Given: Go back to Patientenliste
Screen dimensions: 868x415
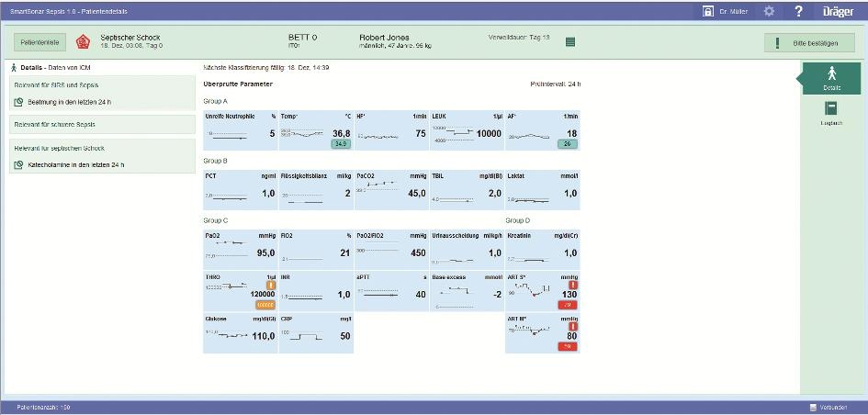Looking at the screenshot, I should tap(40, 42).
